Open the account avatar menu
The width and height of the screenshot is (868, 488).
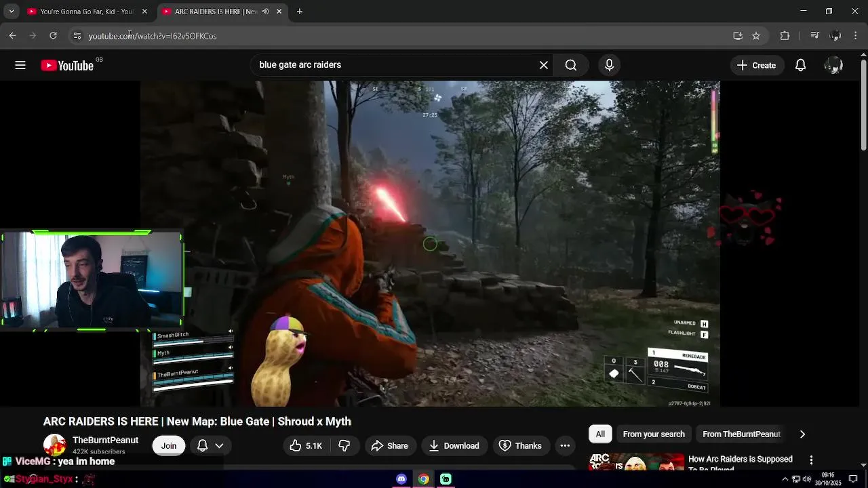point(833,65)
